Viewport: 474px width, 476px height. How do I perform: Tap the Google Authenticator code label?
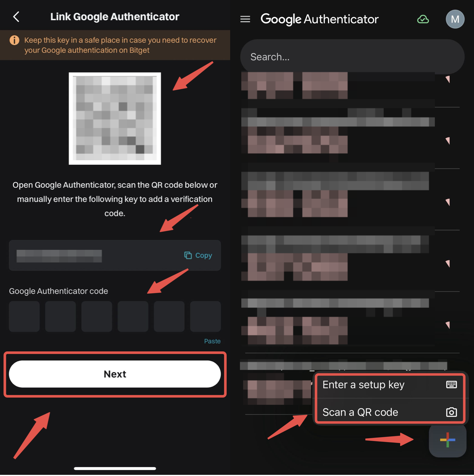pyautogui.click(x=59, y=291)
